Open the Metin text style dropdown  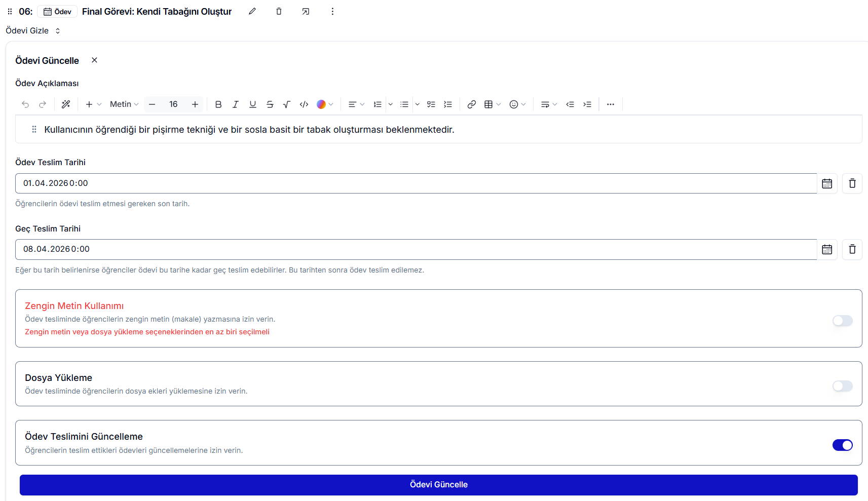[124, 104]
